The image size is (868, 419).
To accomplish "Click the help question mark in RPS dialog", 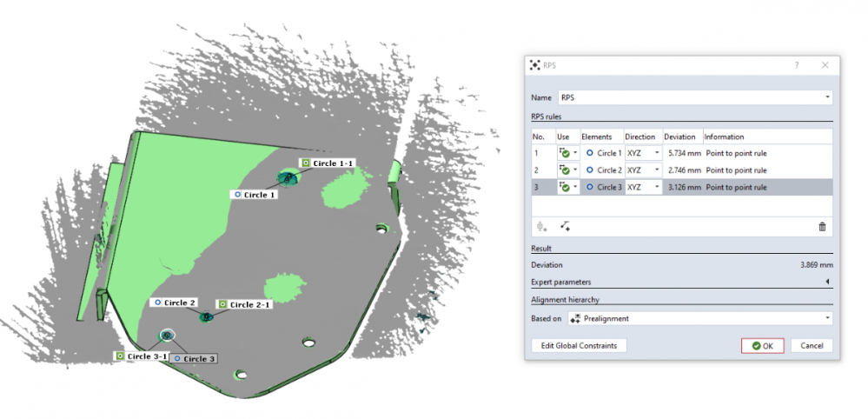I will (x=797, y=65).
